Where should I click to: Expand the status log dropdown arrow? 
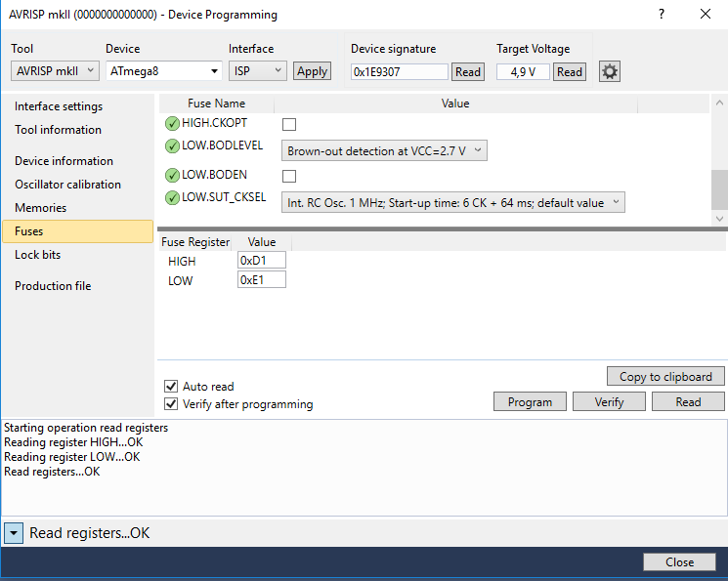tap(14, 533)
